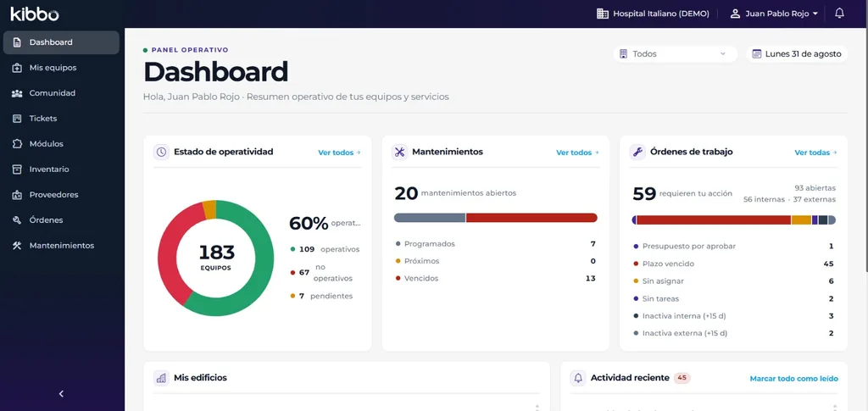Click the Módulos puzzle icon
The width and height of the screenshot is (868, 411).
click(17, 144)
